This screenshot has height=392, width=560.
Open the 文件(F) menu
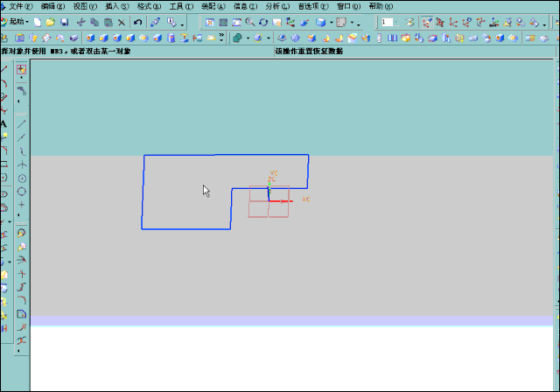(x=21, y=6)
